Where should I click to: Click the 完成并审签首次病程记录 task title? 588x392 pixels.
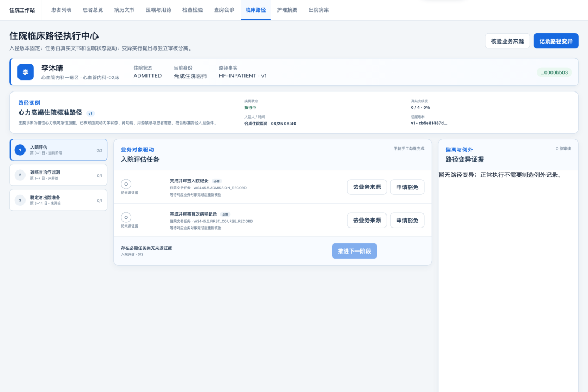[193, 214]
